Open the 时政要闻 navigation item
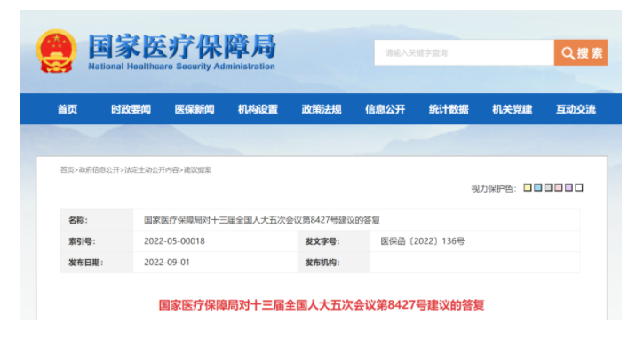Image resolution: width=644 pixels, height=346 pixels. pos(131,109)
